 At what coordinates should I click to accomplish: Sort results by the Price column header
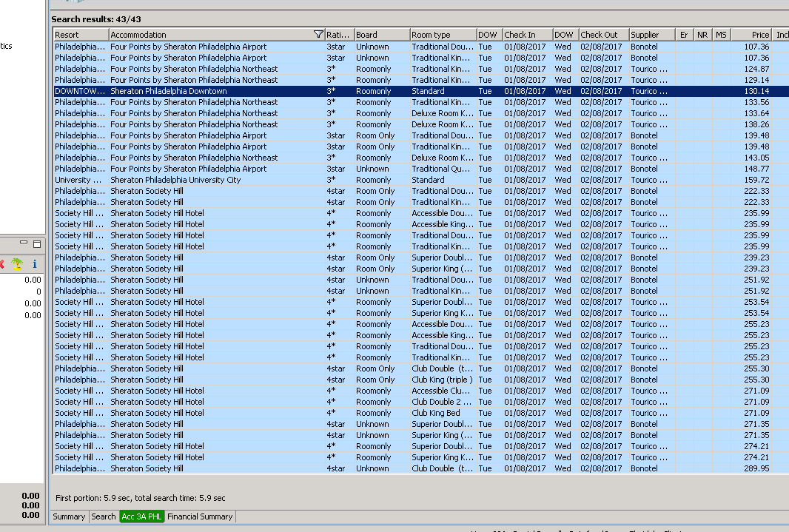pos(752,35)
